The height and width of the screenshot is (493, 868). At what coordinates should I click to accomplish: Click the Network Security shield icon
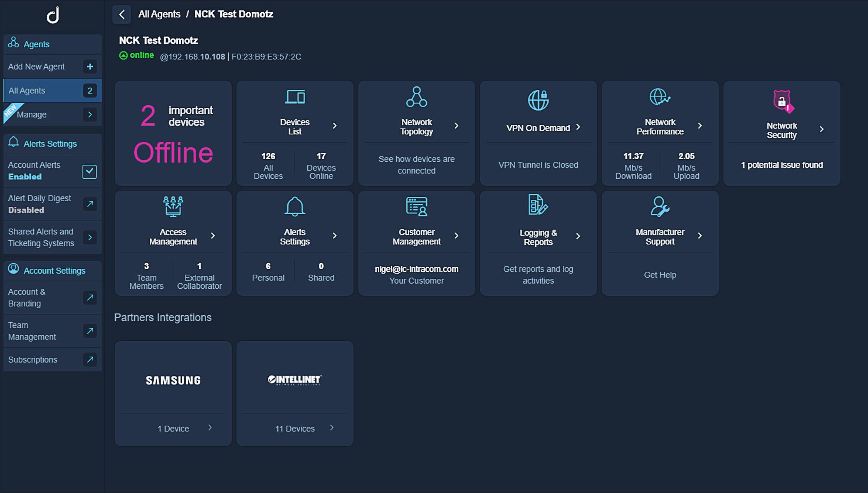pyautogui.click(x=782, y=101)
